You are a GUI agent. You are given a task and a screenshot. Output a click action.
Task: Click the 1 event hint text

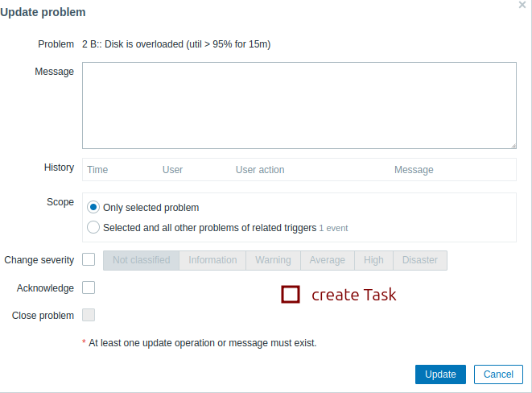click(x=334, y=228)
